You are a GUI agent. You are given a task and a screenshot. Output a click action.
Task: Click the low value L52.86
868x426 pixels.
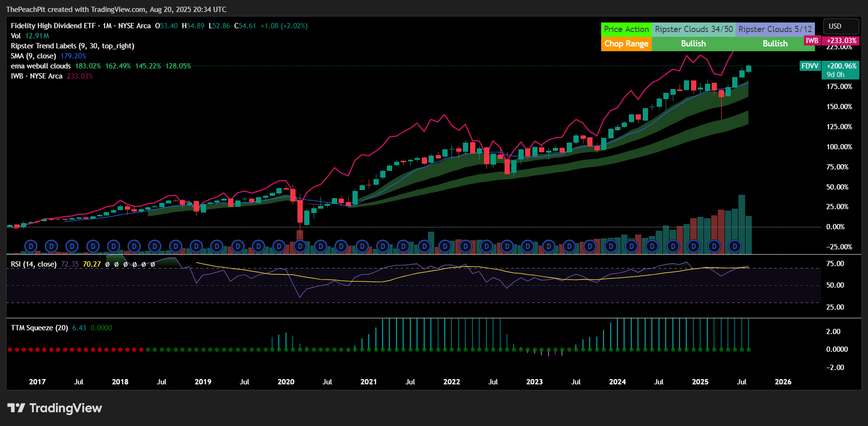click(220, 26)
